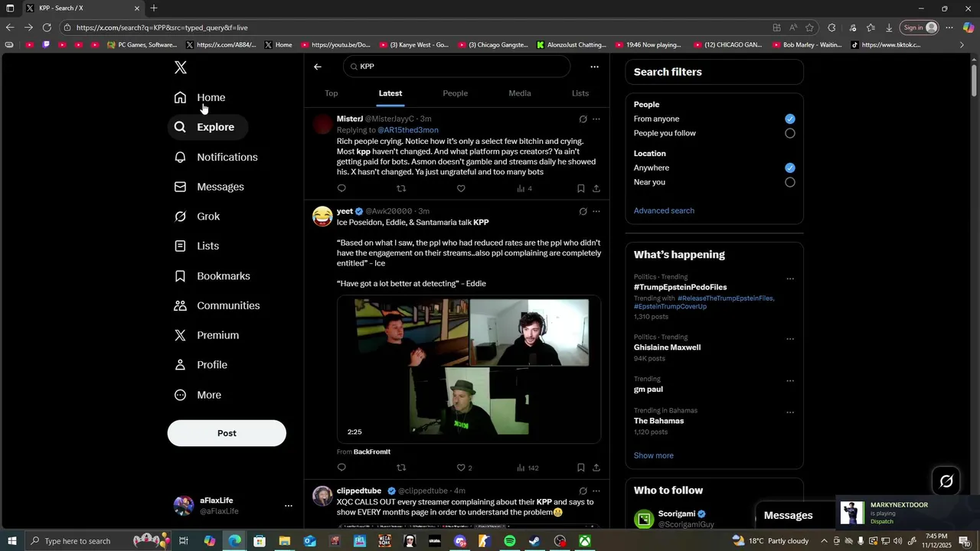Open Advanced search link
980x551 pixels.
click(664, 210)
